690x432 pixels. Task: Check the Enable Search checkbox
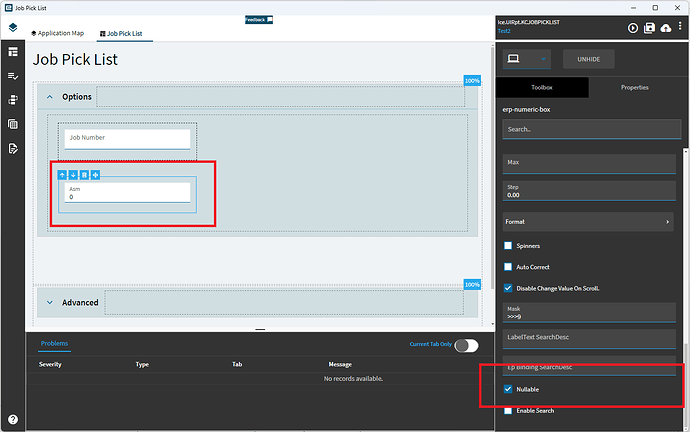[x=508, y=410]
